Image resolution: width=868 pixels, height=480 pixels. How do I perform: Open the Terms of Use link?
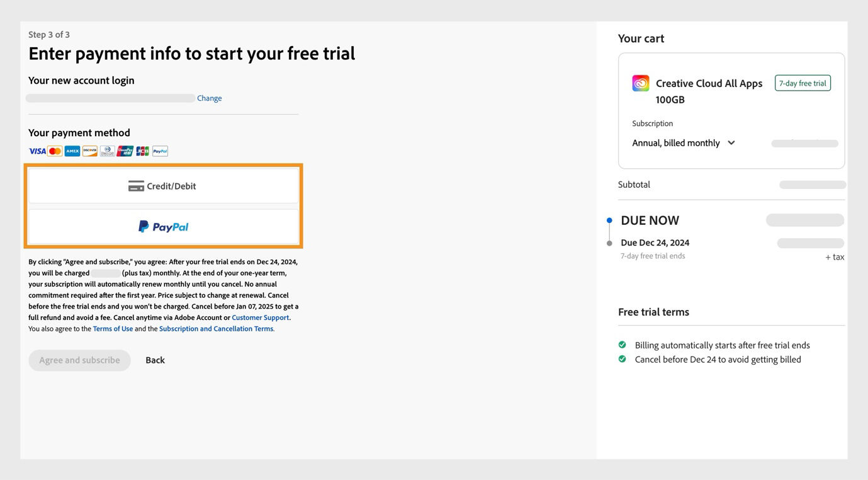click(x=113, y=329)
